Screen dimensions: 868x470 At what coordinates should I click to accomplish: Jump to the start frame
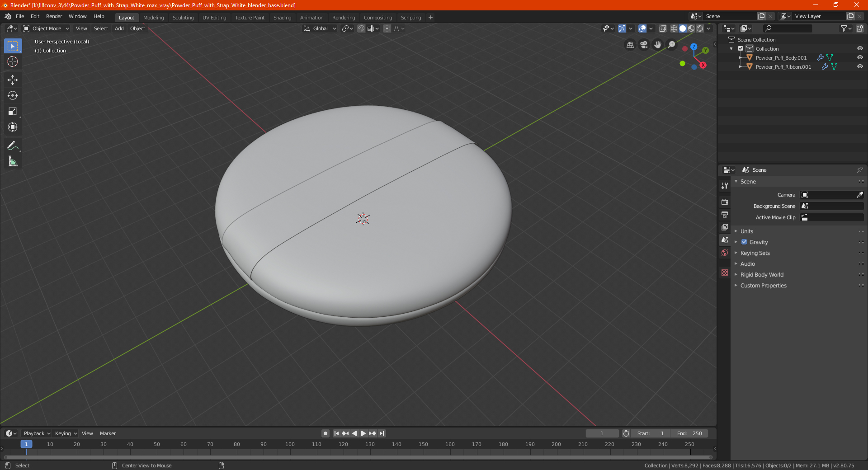click(336, 433)
